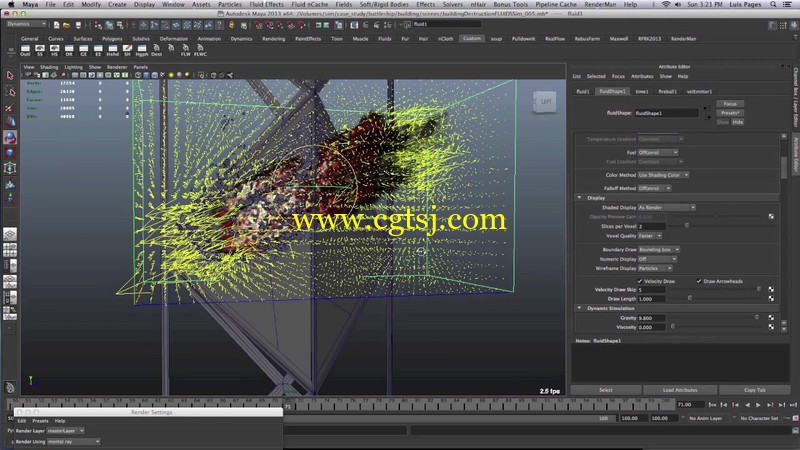Click the new scene icon
This screenshot has width=800, height=450.
pos(56,24)
